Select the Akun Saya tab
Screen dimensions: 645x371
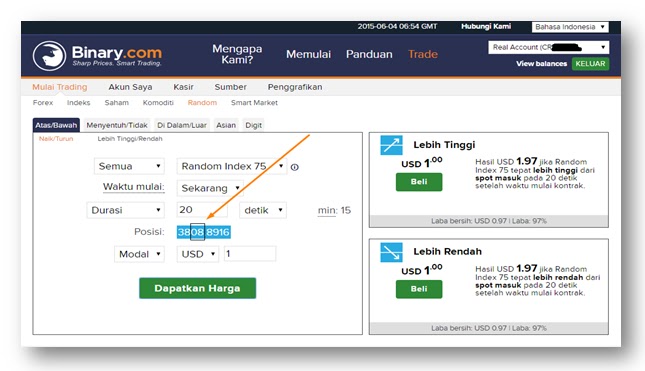tap(130, 87)
